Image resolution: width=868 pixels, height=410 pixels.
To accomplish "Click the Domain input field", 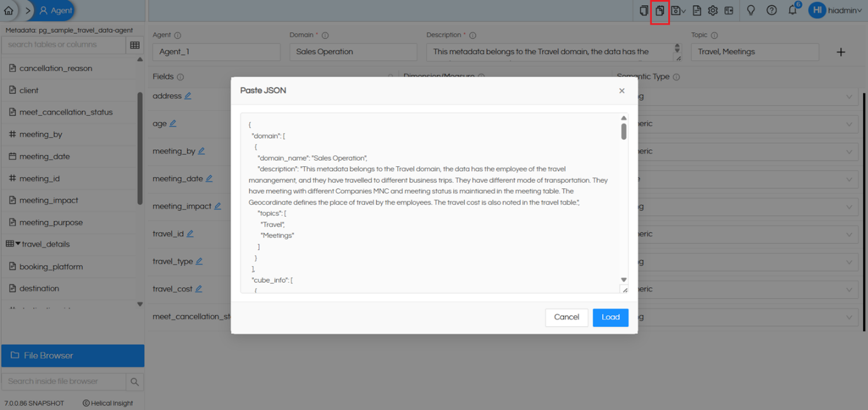I will [x=353, y=52].
